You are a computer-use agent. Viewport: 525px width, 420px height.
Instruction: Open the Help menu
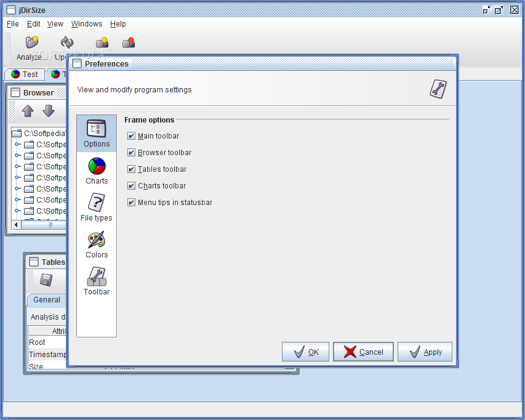click(118, 24)
